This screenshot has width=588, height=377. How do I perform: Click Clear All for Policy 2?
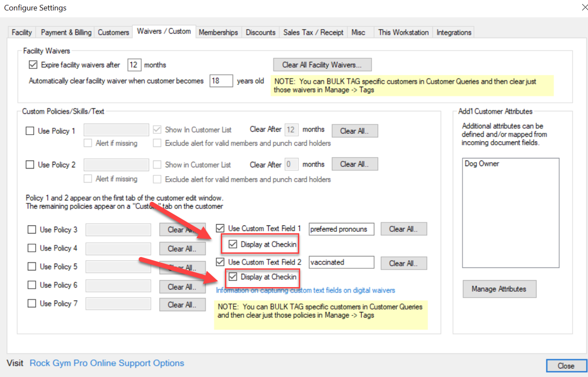point(354,164)
